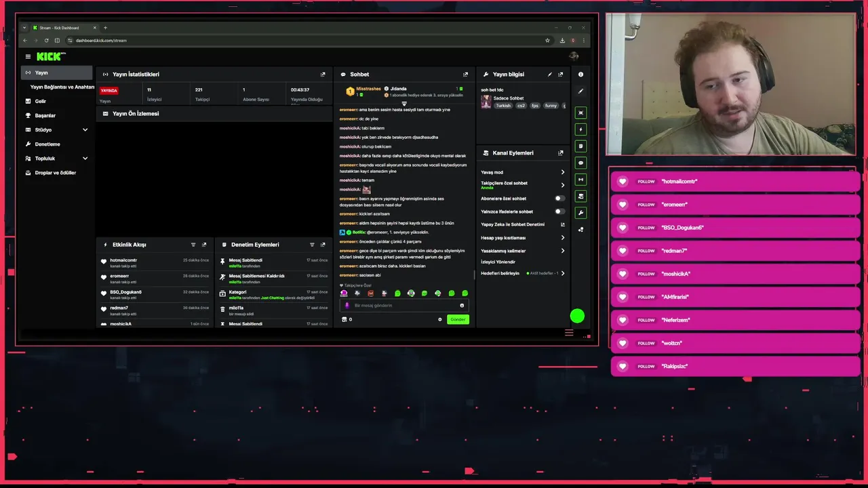Viewport: 868px width, 488px height.
Task: Toggle the lightning activity widget icon in right toolbar
Action: click(580, 129)
